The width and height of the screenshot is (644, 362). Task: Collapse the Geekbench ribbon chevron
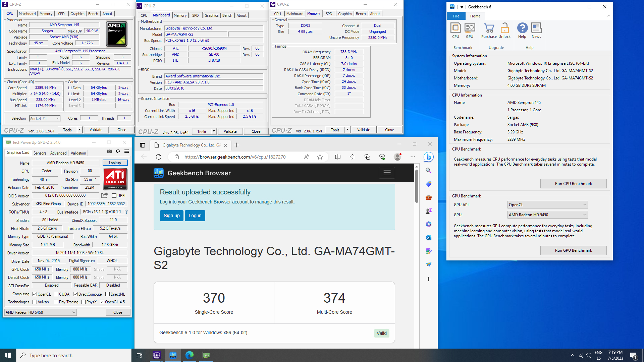[608, 16]
